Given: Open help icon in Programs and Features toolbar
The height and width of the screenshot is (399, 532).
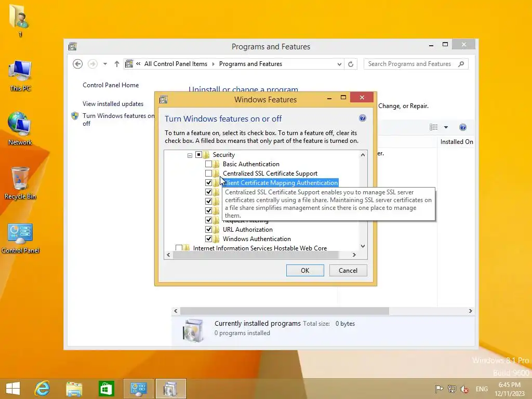Looking at the screenshot, I should tap(463, 127).
